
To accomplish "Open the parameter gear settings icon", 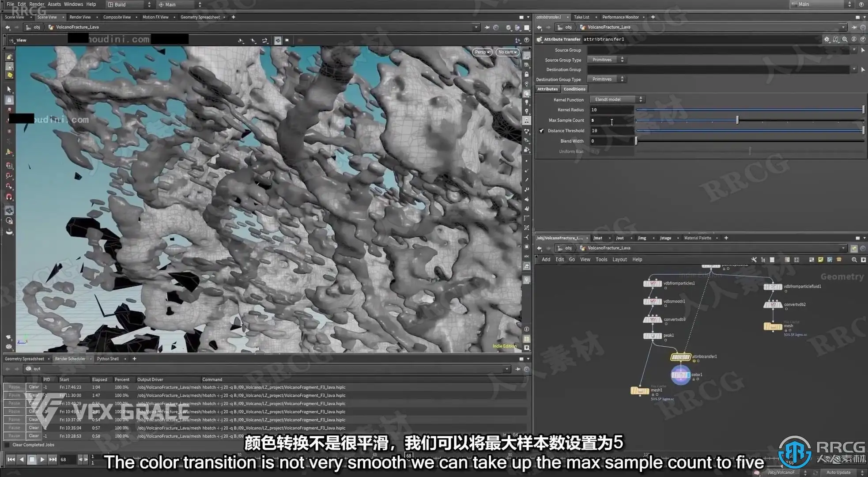I will pos(826,39).
